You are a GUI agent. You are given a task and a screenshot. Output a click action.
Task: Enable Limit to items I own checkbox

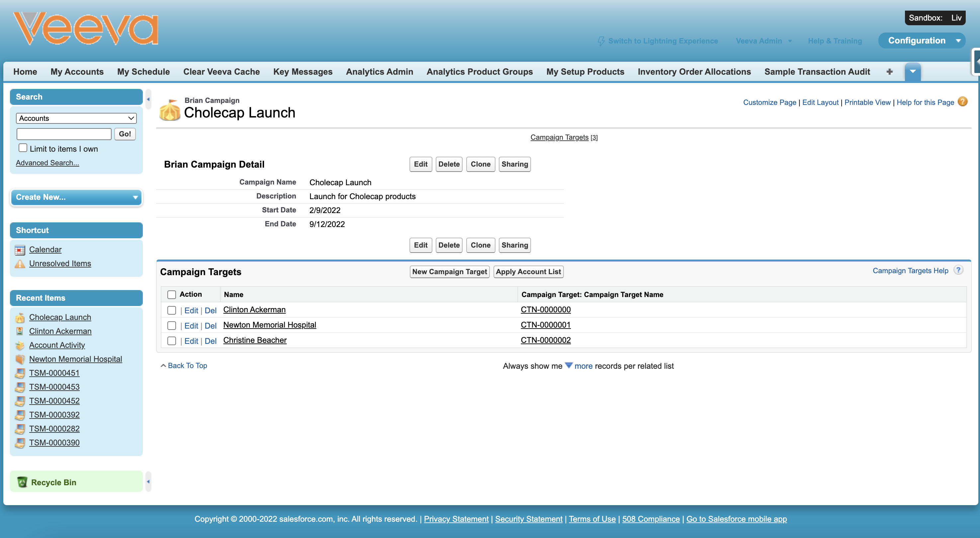pos(23,148)
